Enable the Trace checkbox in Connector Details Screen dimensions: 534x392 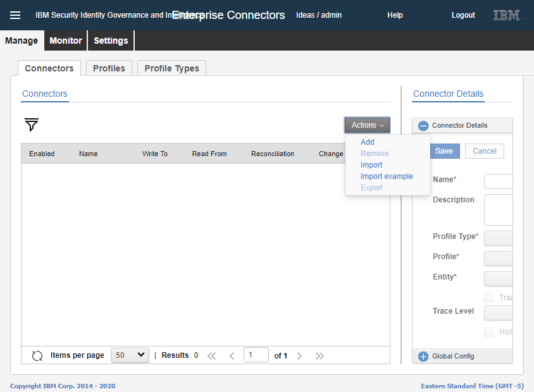tap(488, 297)
